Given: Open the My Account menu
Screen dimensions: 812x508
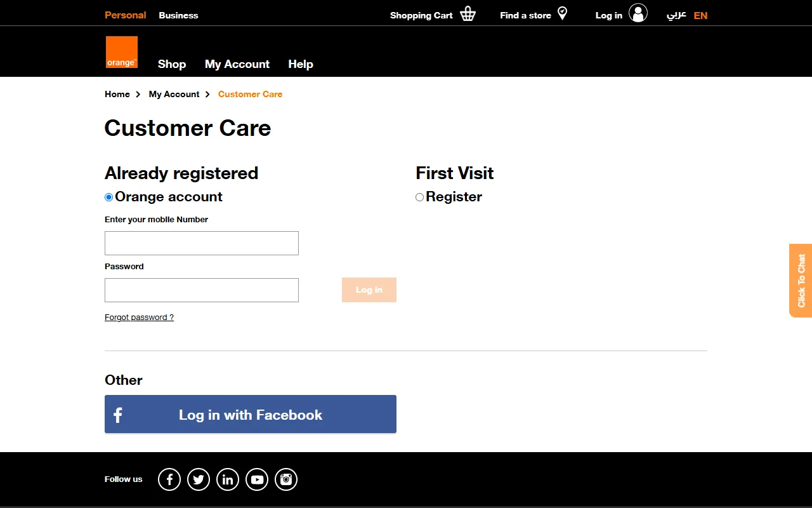Looking at the screenshot, I should [237, 64].
